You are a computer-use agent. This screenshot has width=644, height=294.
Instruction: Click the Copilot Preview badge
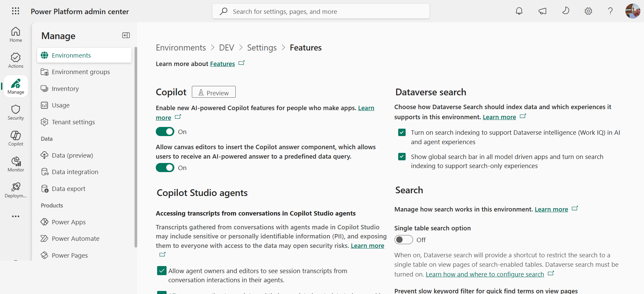(x=214, y=92)
